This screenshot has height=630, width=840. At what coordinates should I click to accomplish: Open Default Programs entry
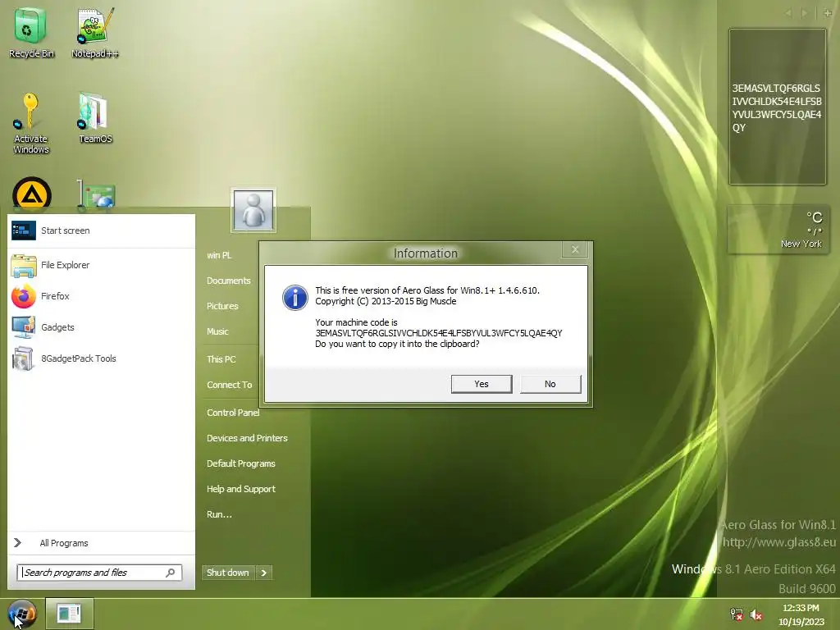click(241, 463)
